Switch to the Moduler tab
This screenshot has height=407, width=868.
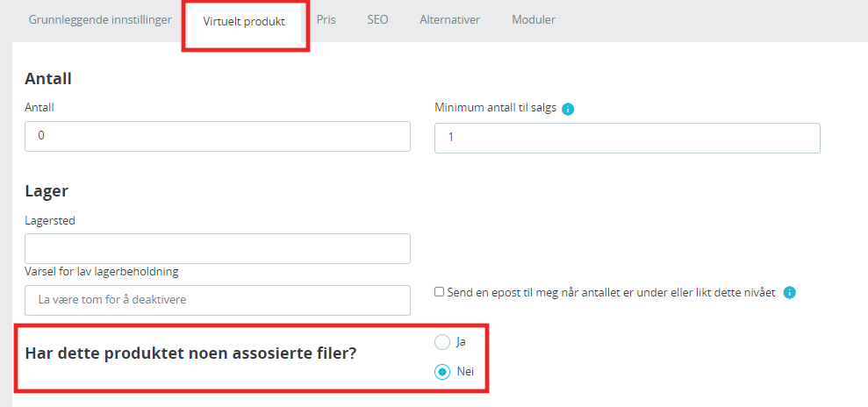pyautogui.click(x=534, y=20)
